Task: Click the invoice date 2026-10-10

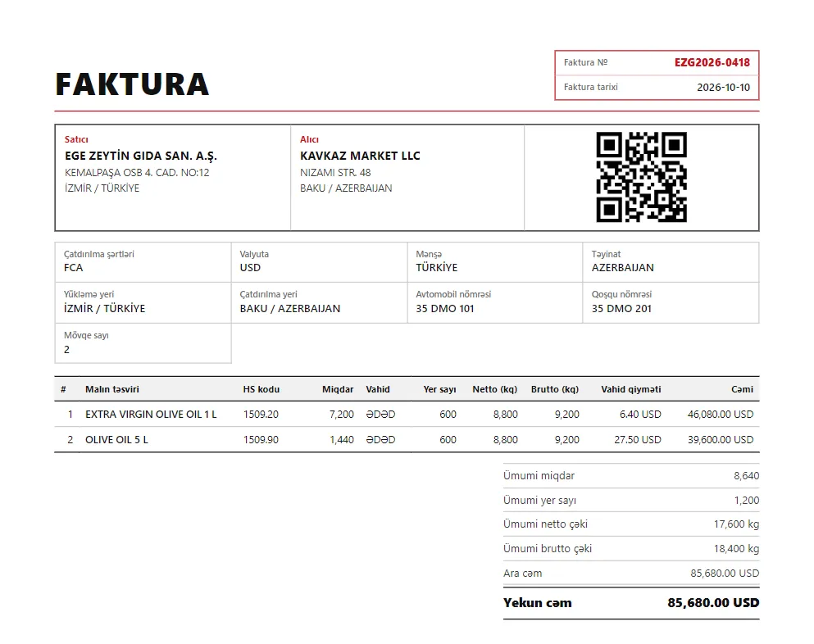Action: click(x=723, y=87)
